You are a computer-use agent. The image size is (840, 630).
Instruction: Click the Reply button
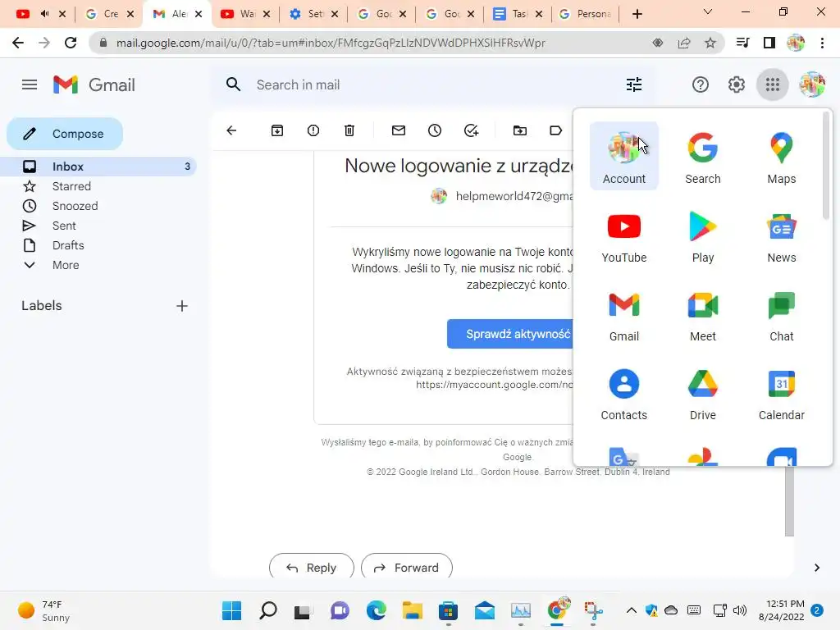pyautogui.click(x=311, y=567)
